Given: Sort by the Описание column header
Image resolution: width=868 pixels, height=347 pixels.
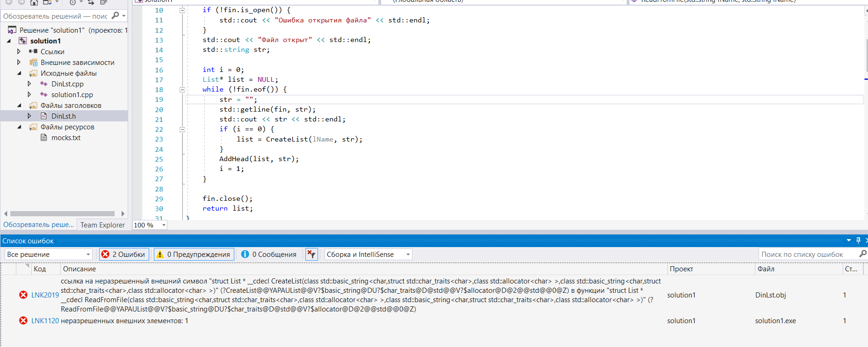Looking at the screenshot, I should click(x=364, y=269).
